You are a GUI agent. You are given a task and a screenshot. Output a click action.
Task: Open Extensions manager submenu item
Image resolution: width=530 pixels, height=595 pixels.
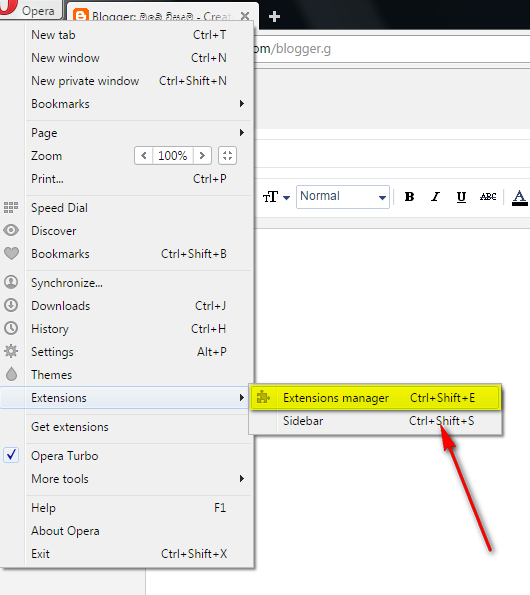click(376, 398)
